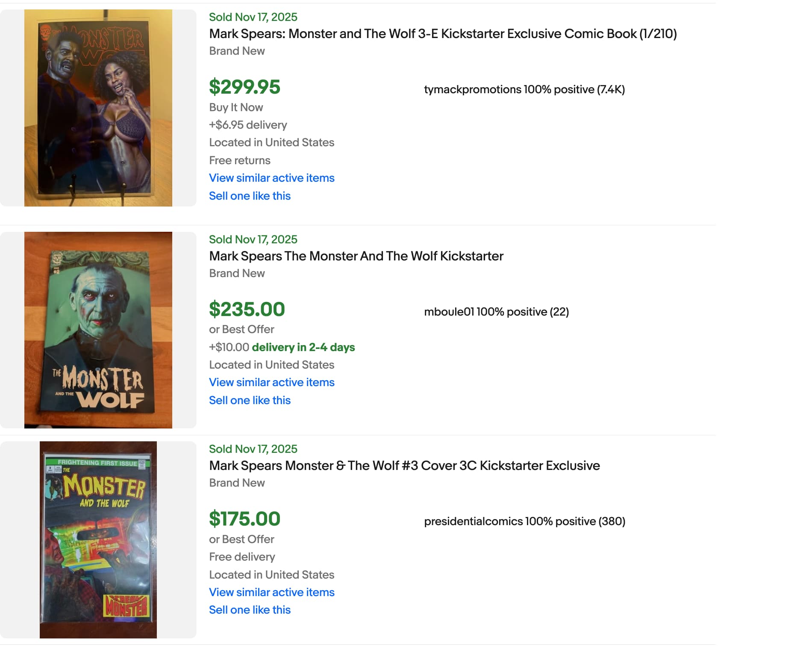Click the $235.00 sold price
The height and width of the screenshot is (650, 812).
click(x=247, y=310)
